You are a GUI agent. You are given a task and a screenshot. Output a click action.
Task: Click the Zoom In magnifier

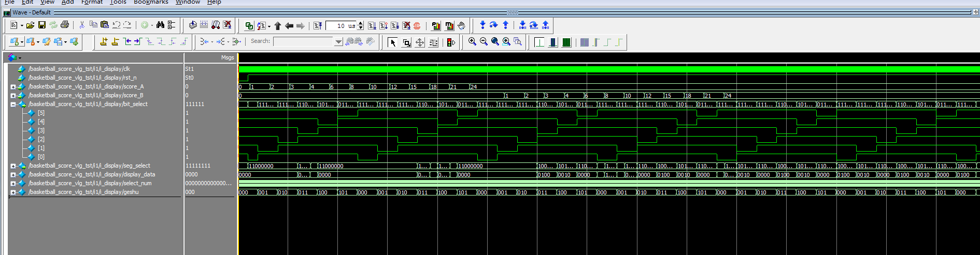pyautogui.click(x=472, y=41)
